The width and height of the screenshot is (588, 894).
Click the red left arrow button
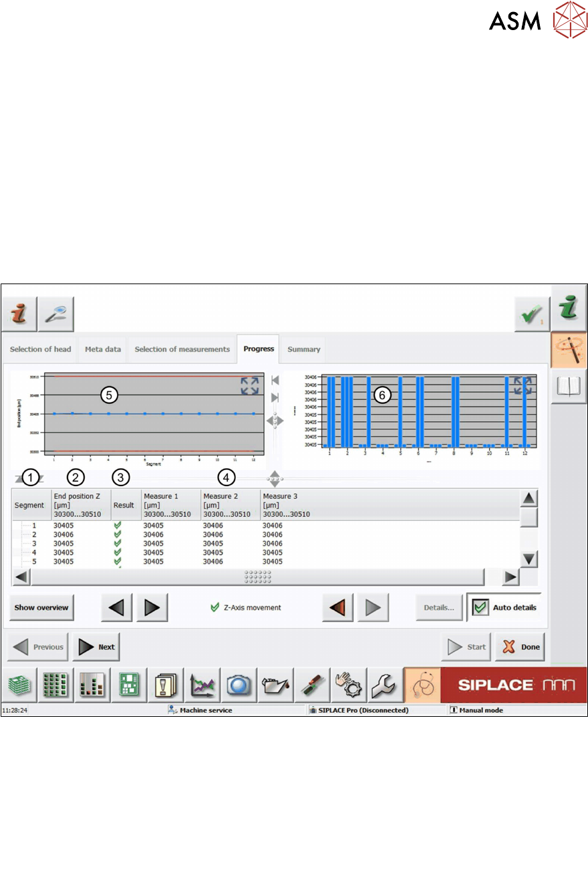click(337, 607)
